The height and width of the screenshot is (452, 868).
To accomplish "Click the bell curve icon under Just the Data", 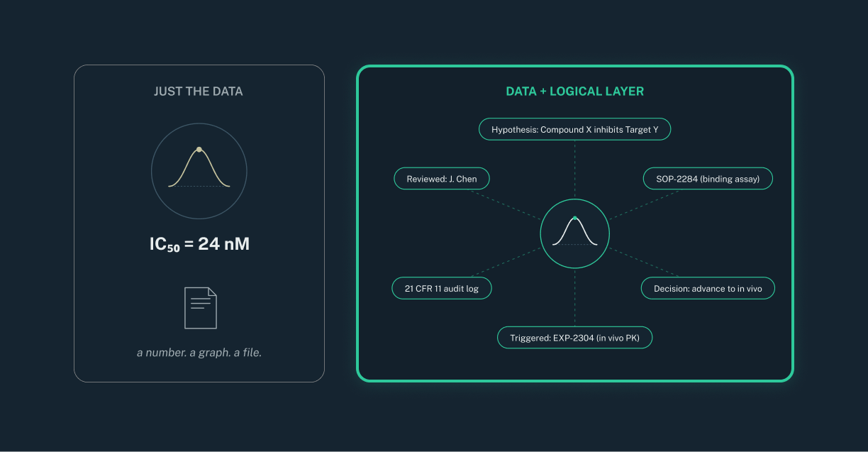I will point(199,171).
